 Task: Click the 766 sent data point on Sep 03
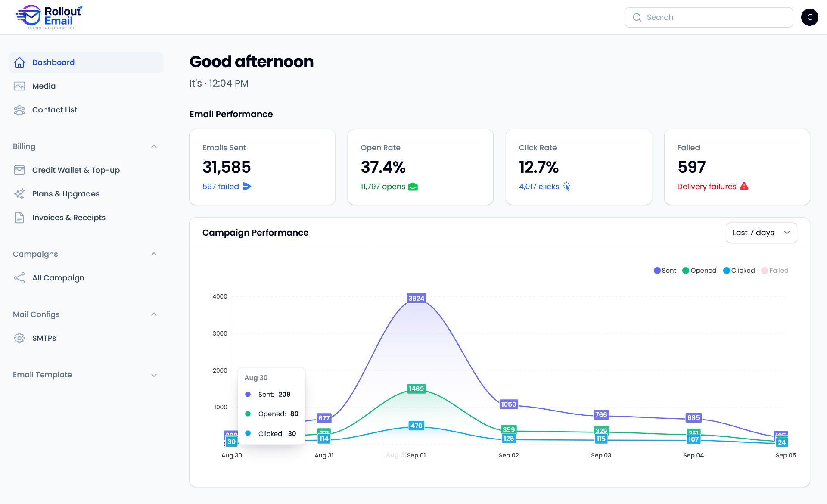tap(601, 414)
